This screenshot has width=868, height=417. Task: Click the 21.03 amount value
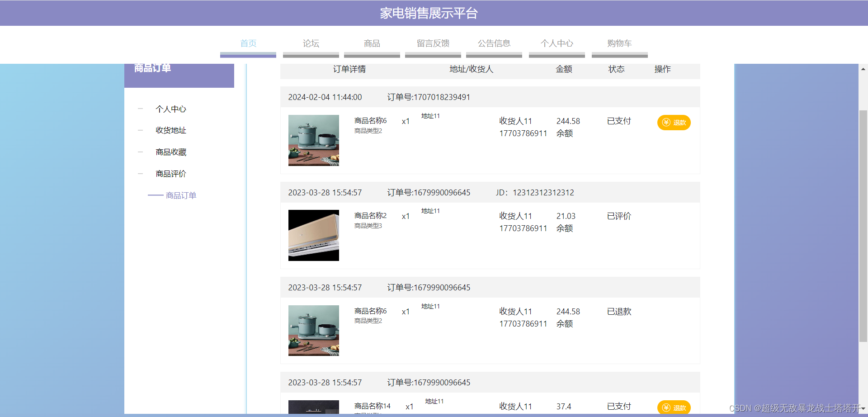coord(566,216)
